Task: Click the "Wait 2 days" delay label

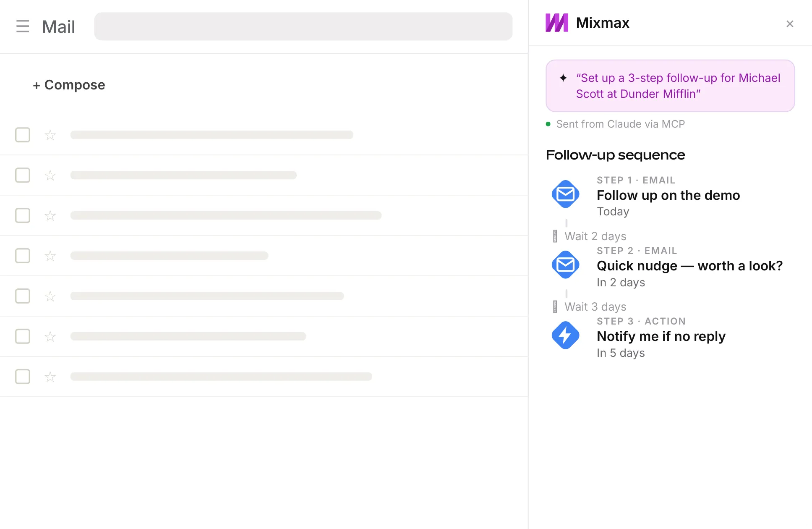Action: tap(595, 236)
